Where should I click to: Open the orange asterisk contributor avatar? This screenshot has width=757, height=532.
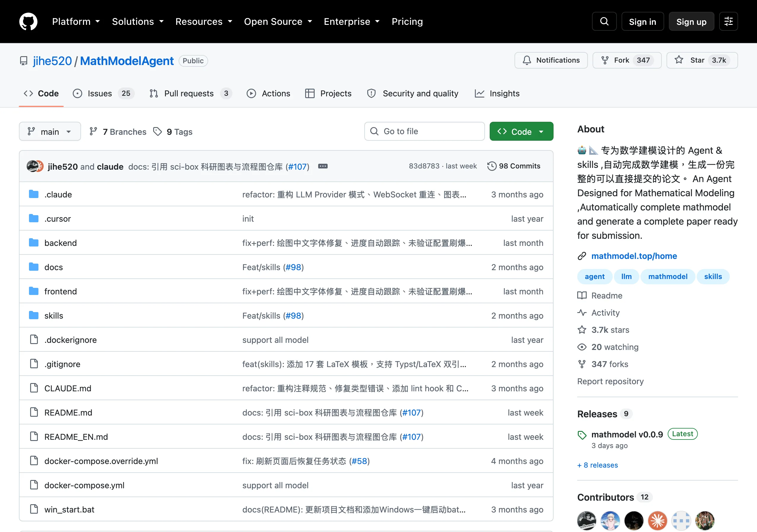[657, 521]
